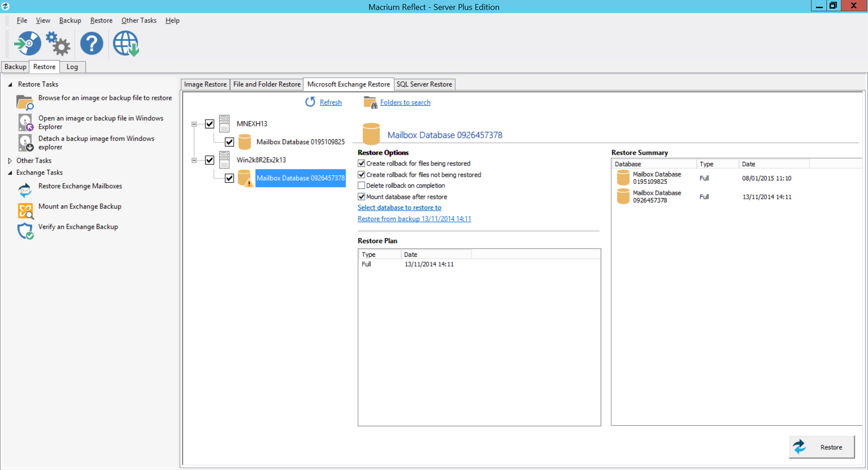Click the Restore Summary Database column header
This screenshot has width=868, height=470.
(654, 164)
